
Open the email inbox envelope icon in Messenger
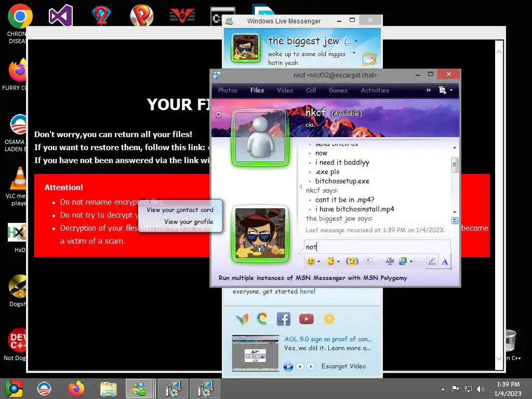pyautogui.click(x=369, y=59)
